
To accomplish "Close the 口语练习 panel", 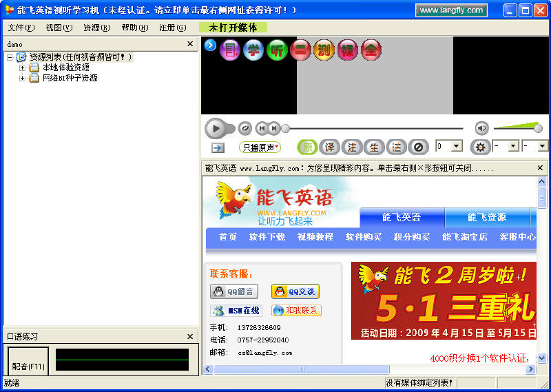I will click(190, 336).
